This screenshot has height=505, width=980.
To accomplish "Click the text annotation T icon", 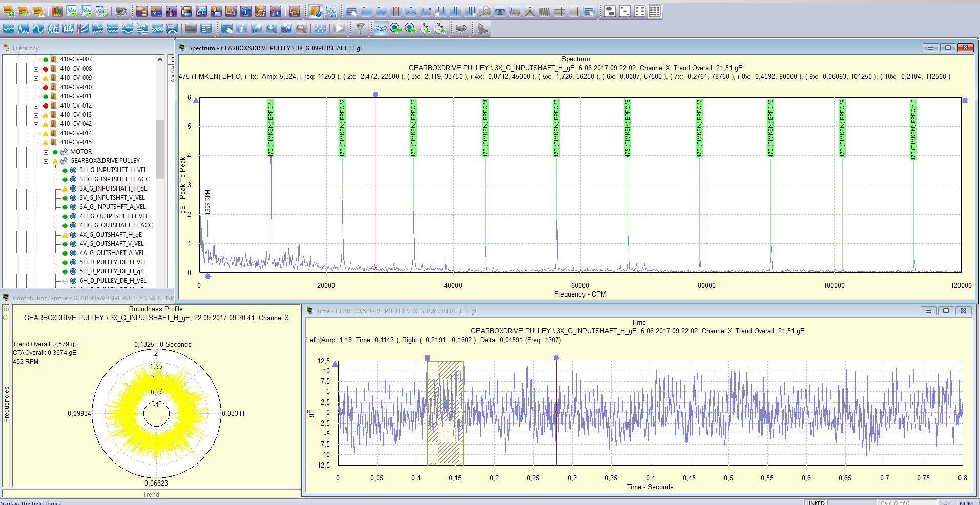I will (x=500, y=11).
